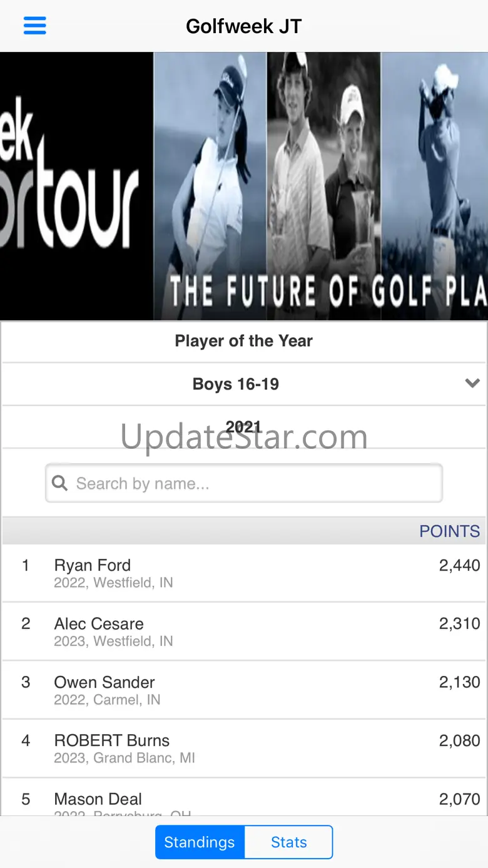Click the search magnifier icon

pos(60,483)
